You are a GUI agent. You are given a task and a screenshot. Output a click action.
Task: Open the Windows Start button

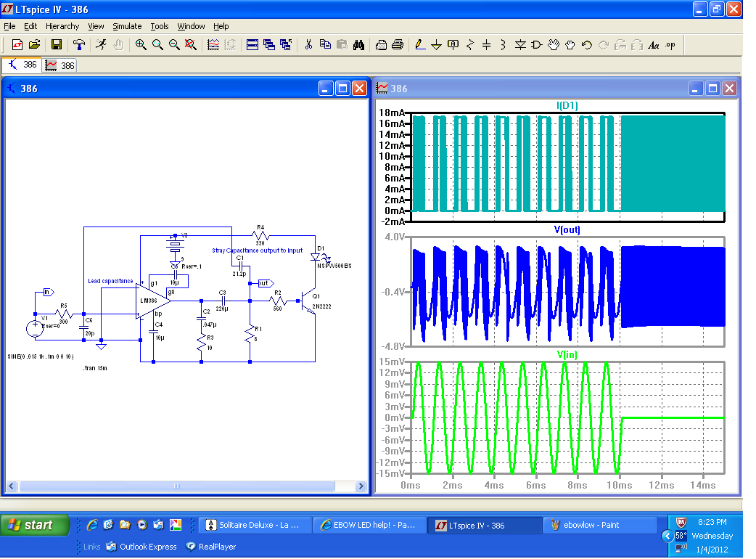(35, 525)
